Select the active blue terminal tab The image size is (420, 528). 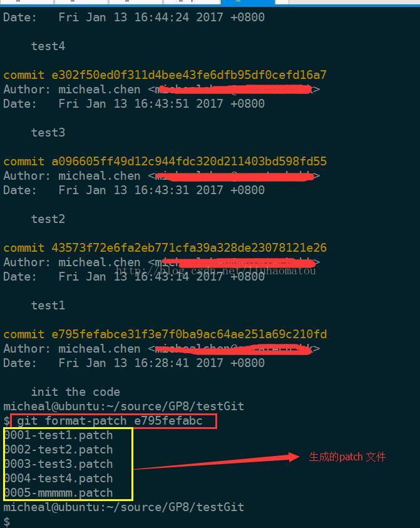point(248,2)
